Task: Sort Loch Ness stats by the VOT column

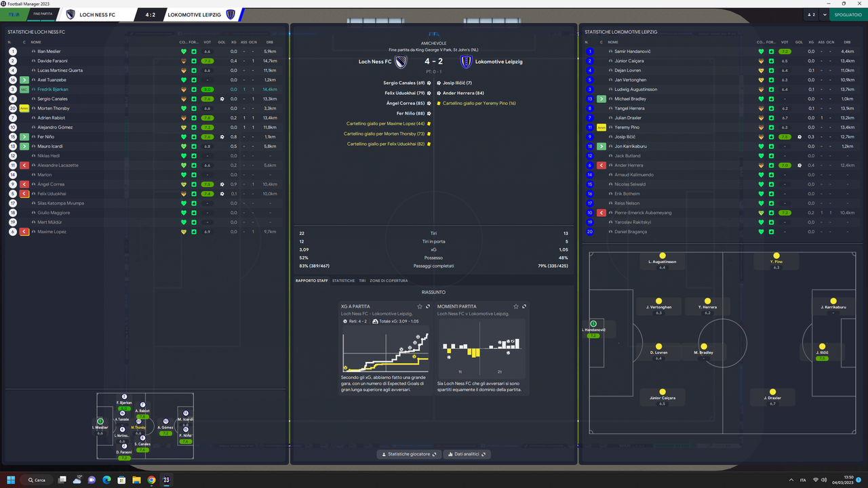Action: (208, 42)
